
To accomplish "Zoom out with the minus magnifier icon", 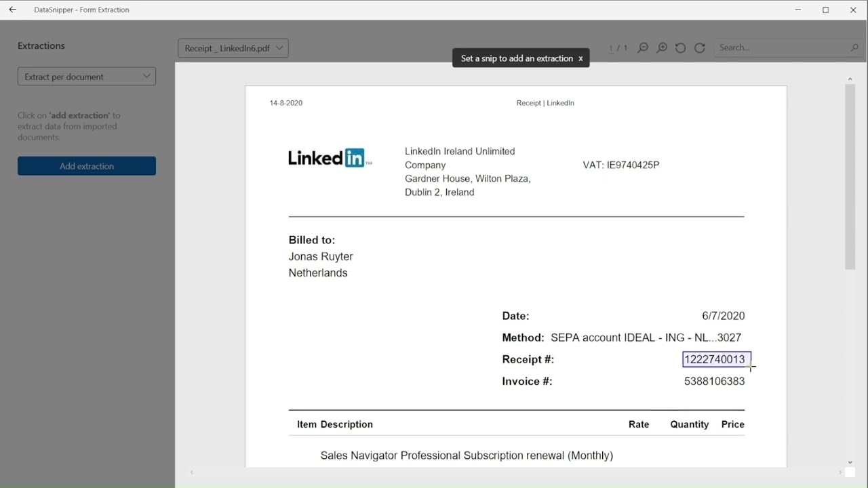I will coord(643,47).
